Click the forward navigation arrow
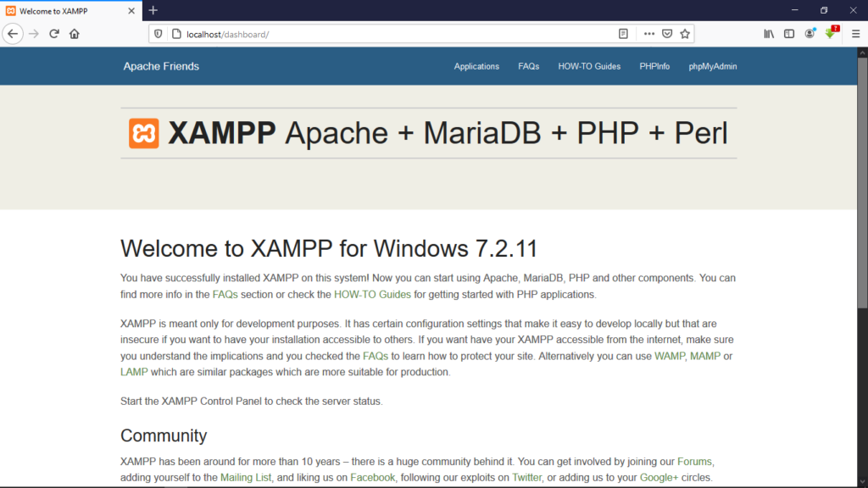 34,34
